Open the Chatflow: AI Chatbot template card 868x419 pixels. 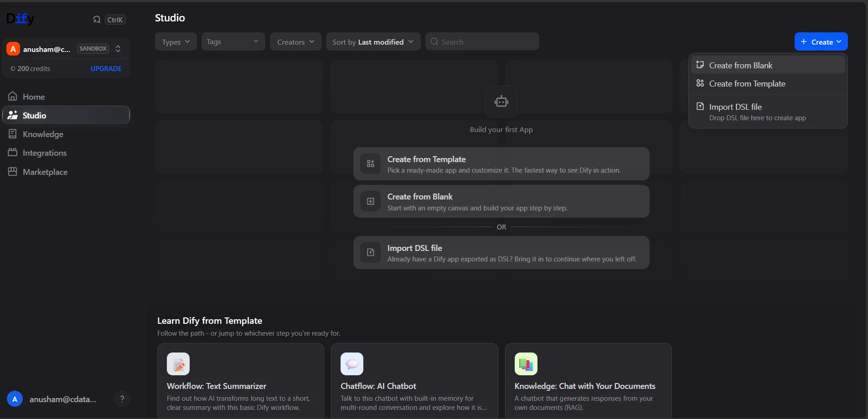tap(414, 381)
